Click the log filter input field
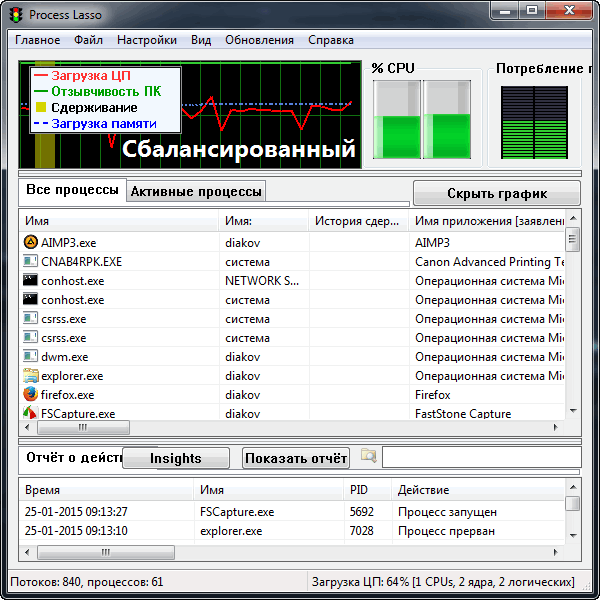The height and width of the screenshot is (600, 600). pos(481,457)
